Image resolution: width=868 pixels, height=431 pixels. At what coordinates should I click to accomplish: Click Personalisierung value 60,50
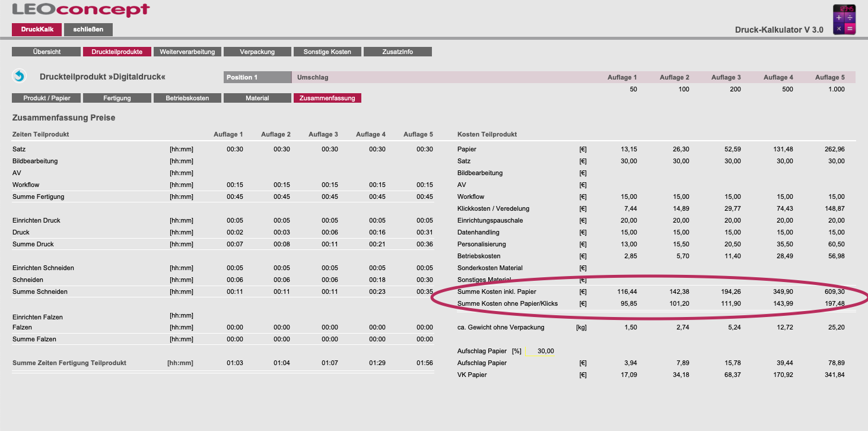point(836,244)
